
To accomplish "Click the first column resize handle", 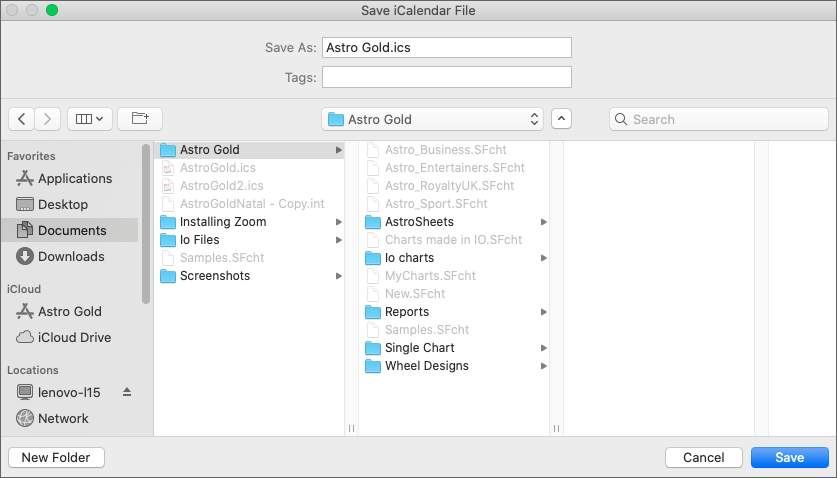I will (351, 428).
